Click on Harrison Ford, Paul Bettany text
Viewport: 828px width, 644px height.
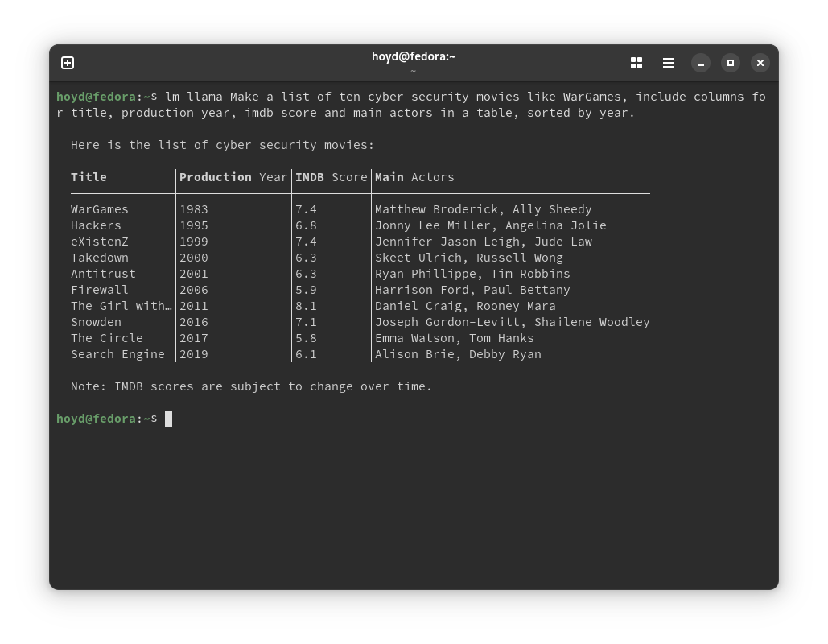tap(472, 290)
